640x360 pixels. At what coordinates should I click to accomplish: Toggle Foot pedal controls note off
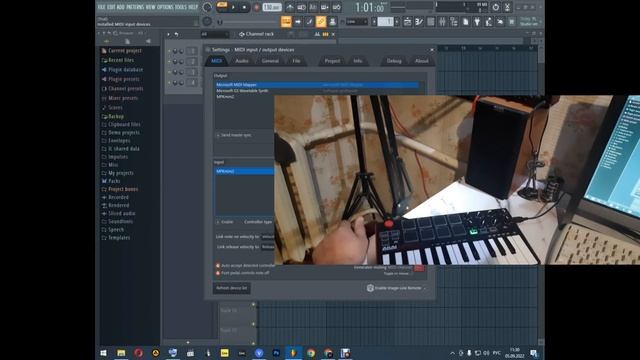point(242,273)
